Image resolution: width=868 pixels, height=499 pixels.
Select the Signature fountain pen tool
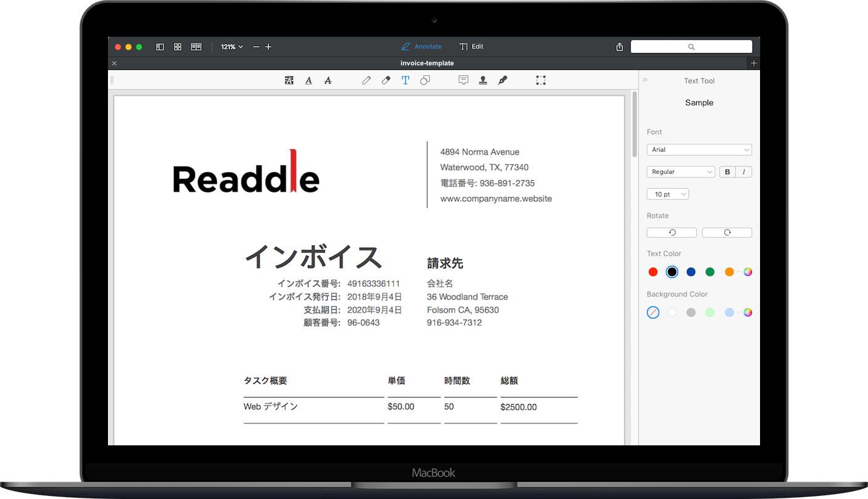pyautogui.click(x=503, y=80)
